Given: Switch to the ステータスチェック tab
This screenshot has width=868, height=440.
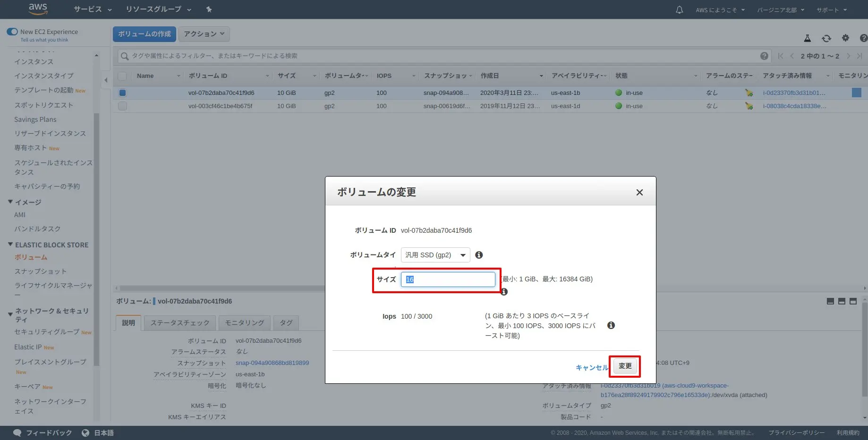Looking at the screenshot, I should click(180, 323).
